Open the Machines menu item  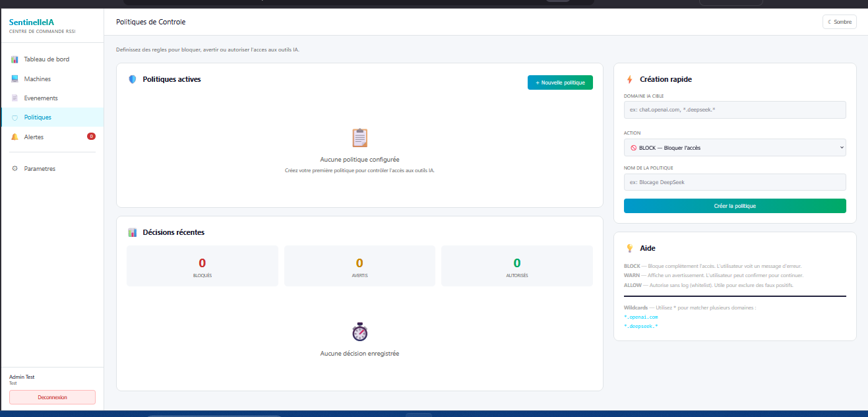(37, 79)
